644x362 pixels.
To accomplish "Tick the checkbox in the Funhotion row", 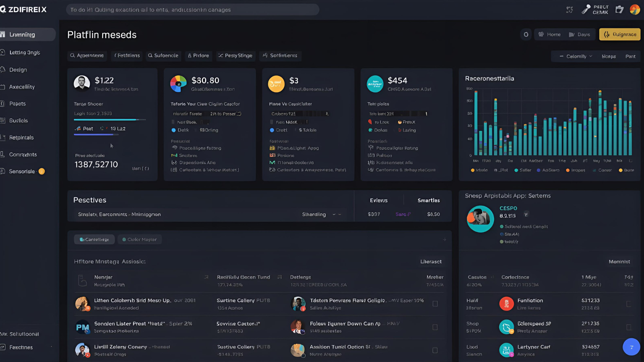I will pos(629,304).
